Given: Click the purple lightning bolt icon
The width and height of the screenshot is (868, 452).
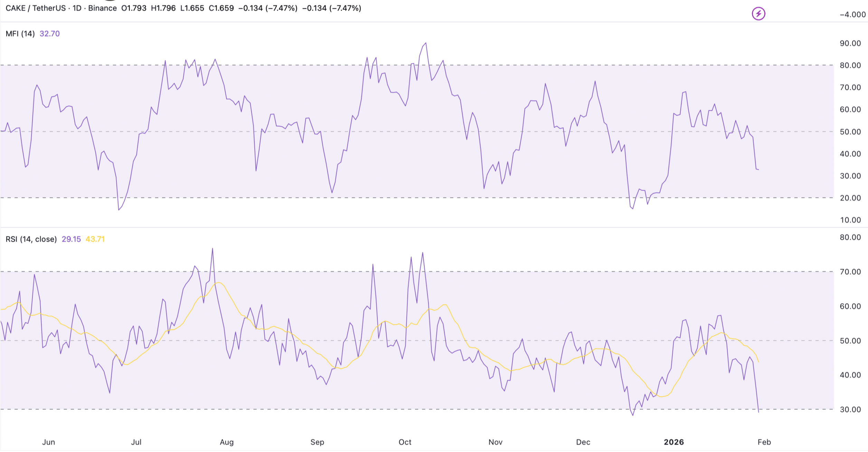Looking at the screenshot, I should point(758,14).
